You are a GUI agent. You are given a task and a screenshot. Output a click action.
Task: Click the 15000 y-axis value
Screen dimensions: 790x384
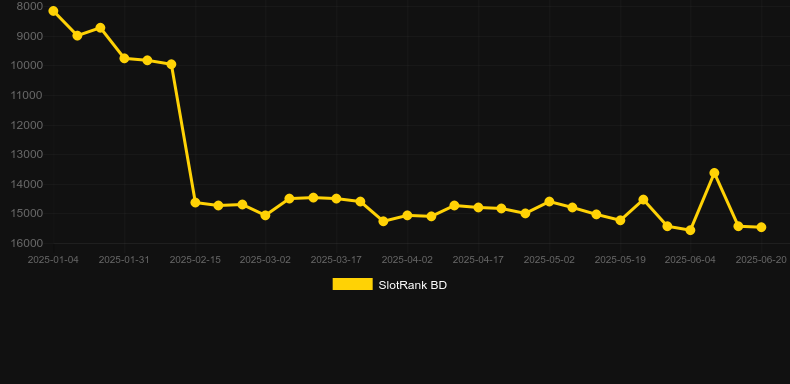(x=27, y=214)
